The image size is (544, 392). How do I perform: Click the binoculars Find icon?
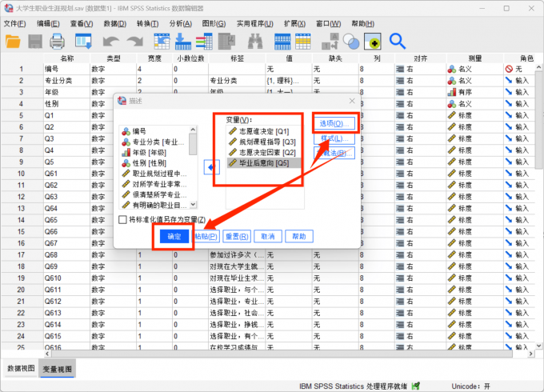click(x=255, y=42)
